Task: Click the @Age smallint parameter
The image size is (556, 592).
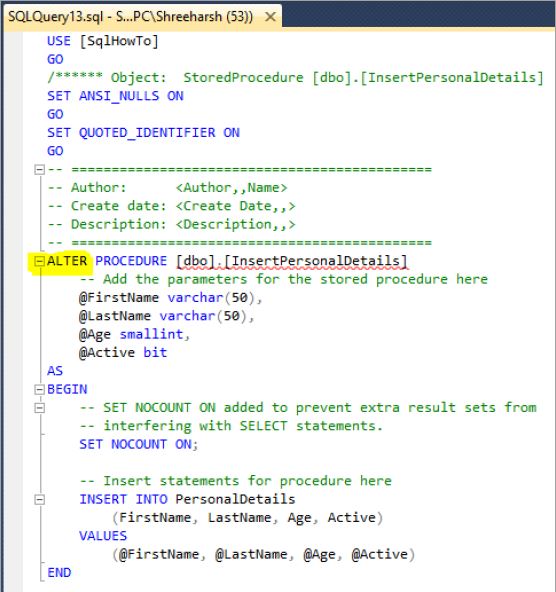Action: pyautogui.click(x=134, y=335)
